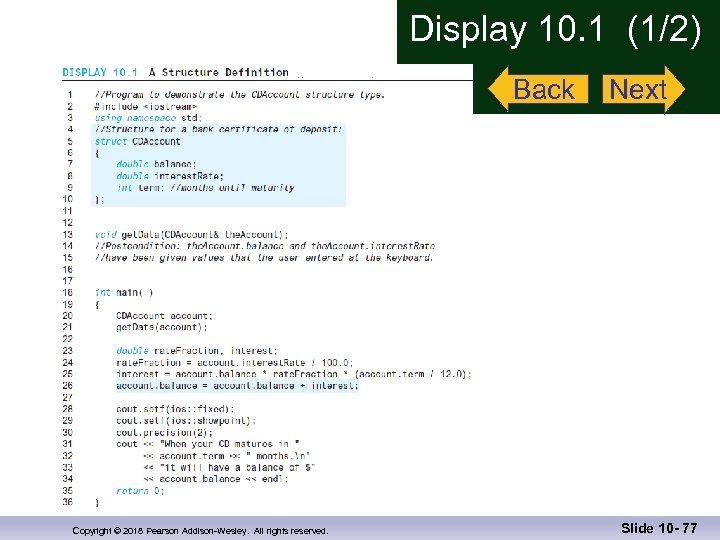Viewport: 720px width, 540px height.
Task: Click the 'double balance;' member line
Action: coord(156,164)
